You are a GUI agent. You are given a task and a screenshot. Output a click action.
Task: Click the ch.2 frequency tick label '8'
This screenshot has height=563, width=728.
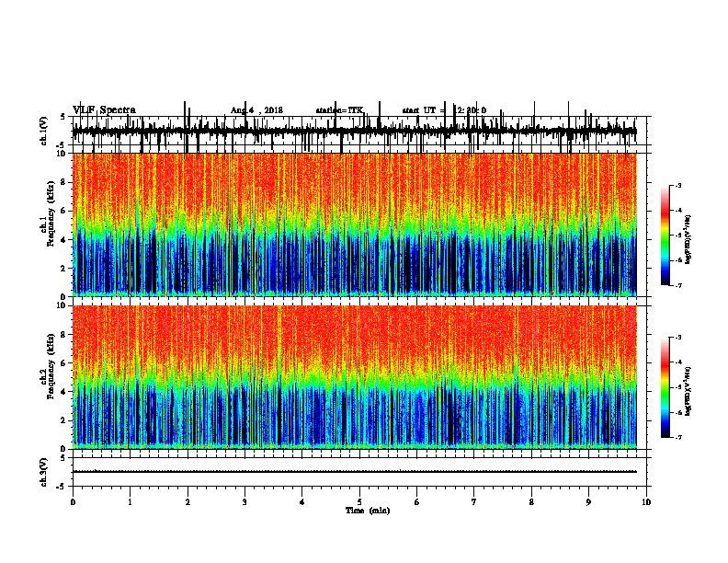65,335
